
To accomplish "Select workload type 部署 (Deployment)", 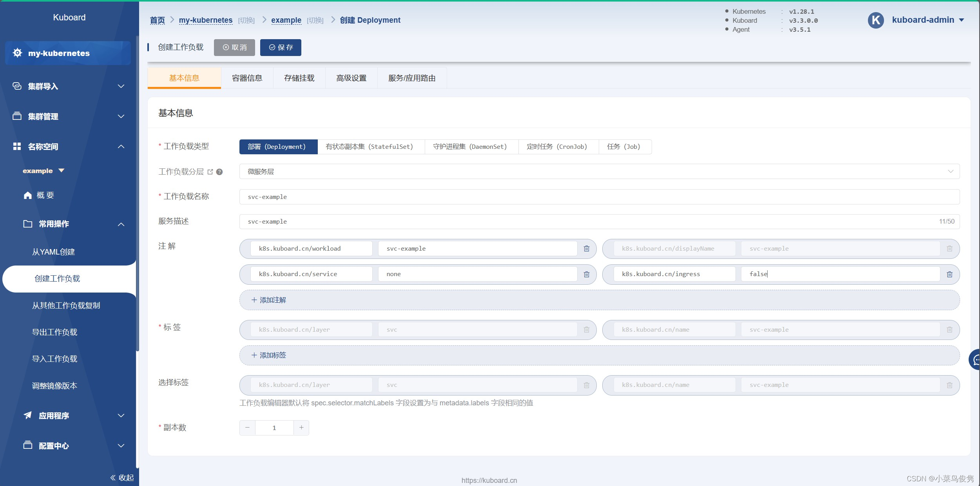I will pyautogui.click(x=279, y=147).
